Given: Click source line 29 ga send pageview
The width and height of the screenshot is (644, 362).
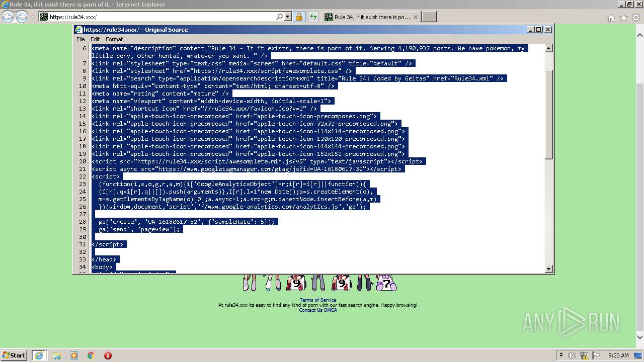Looking at the screenshot, I should tap(139, 229).
